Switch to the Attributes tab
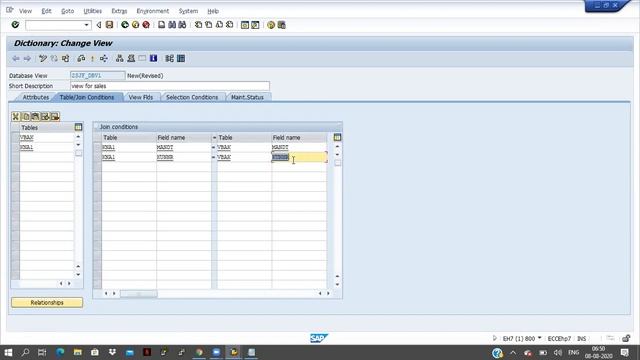 [x=36, y=97]
